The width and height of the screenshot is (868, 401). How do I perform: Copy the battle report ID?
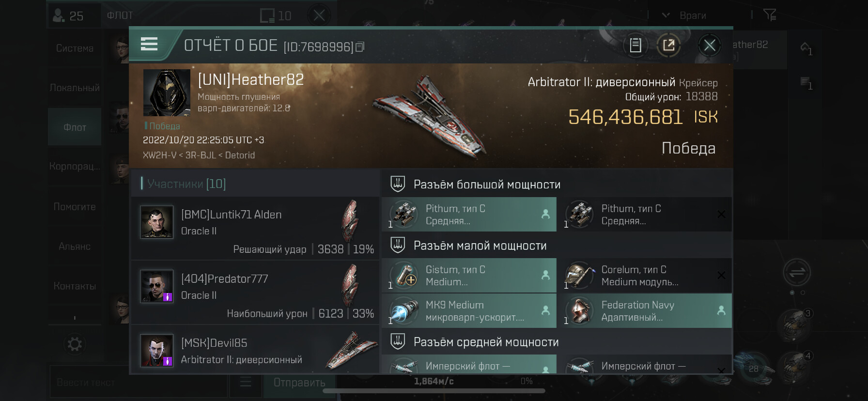point(360,47)
